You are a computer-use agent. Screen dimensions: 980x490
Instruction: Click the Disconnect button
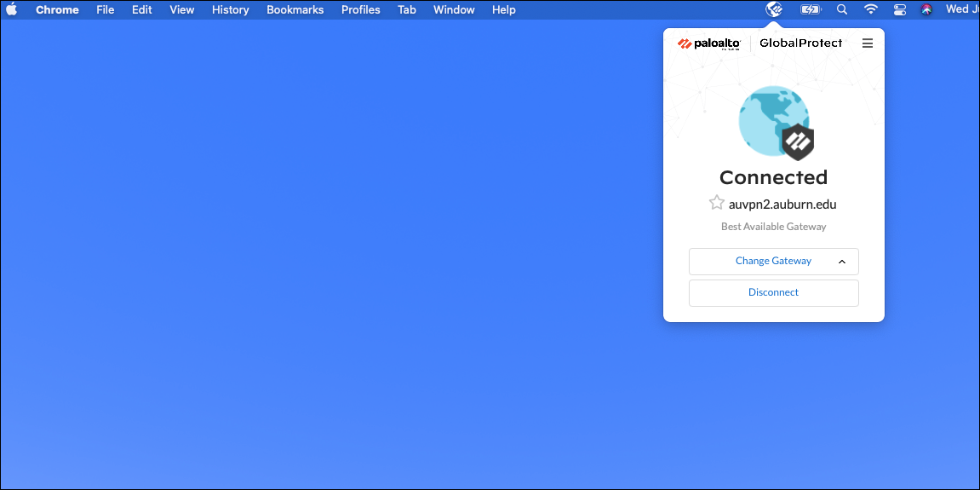coord(774,293)
